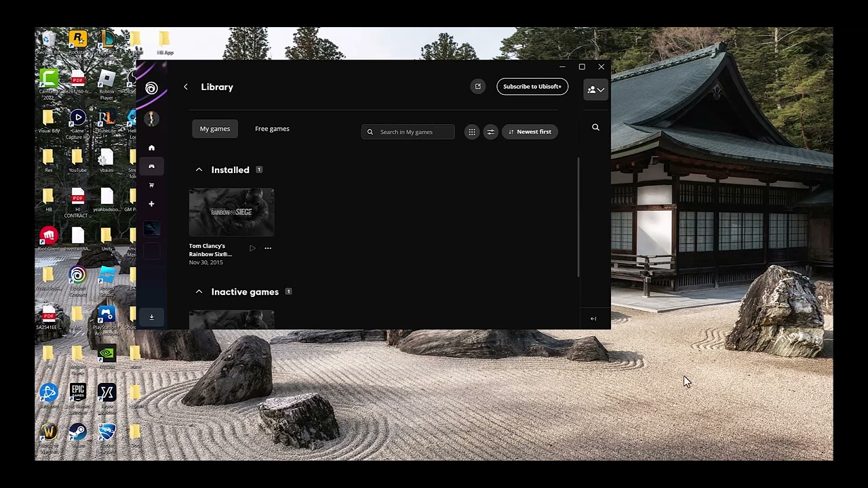Switch to the My games tab

coord(215,129)
